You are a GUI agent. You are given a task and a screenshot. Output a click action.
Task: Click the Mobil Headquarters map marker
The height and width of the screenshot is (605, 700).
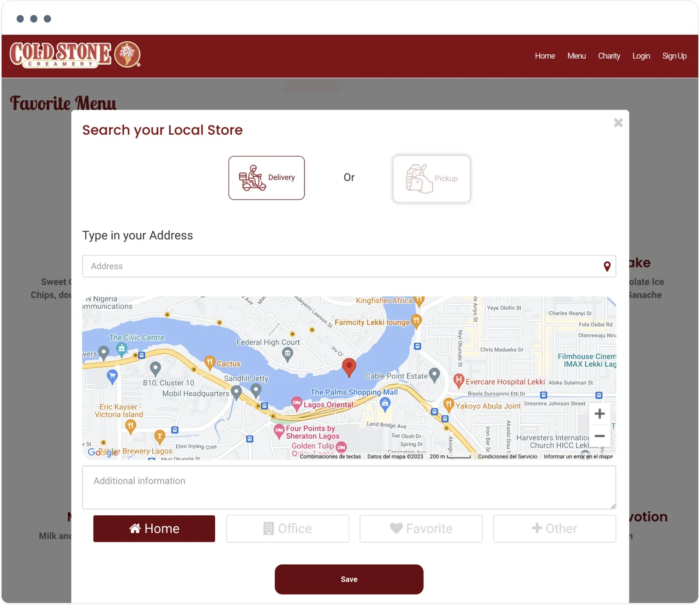tap(236, 393)
